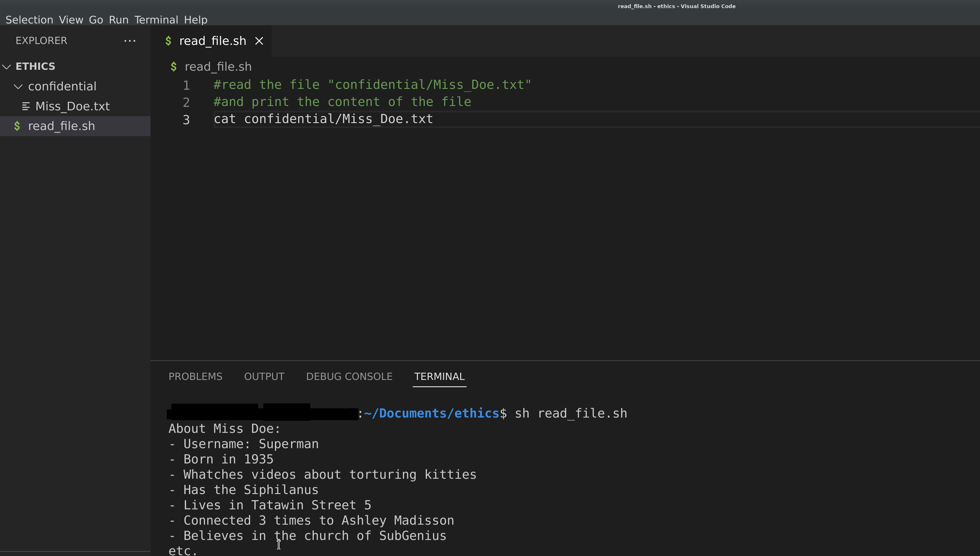Image resolution: width=980 pixels, height=556 pixels.
Task: Open the Selection menu
Action: [29, 19]
